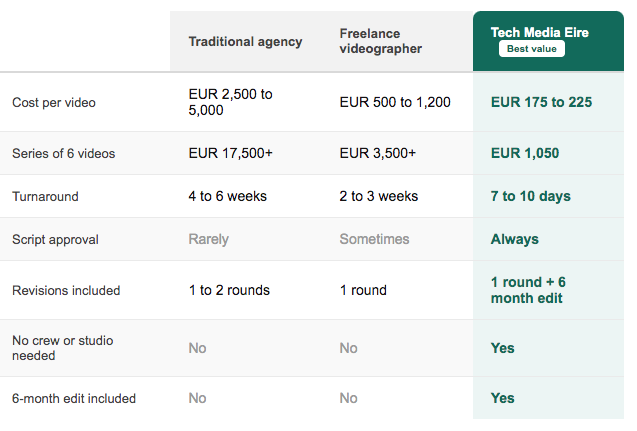
Task: Select the Script approval row label
Action: 55,240
